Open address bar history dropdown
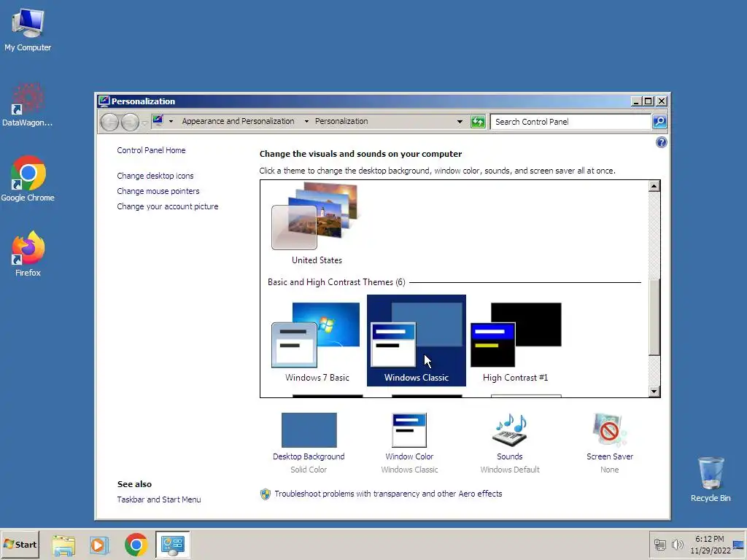Screen dimensions: 747x560 (x=460, y=122)
